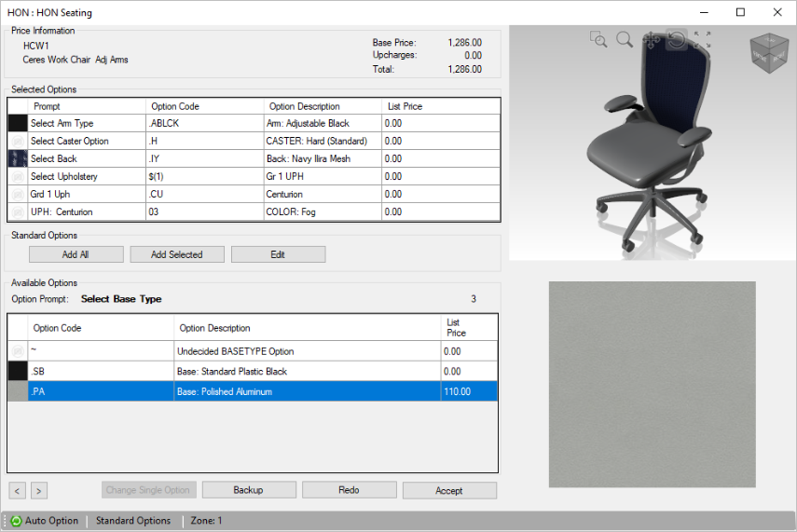Go to previous option with left arrow
The height and width of the screenshot is (532, 797).
pos(18,491)
